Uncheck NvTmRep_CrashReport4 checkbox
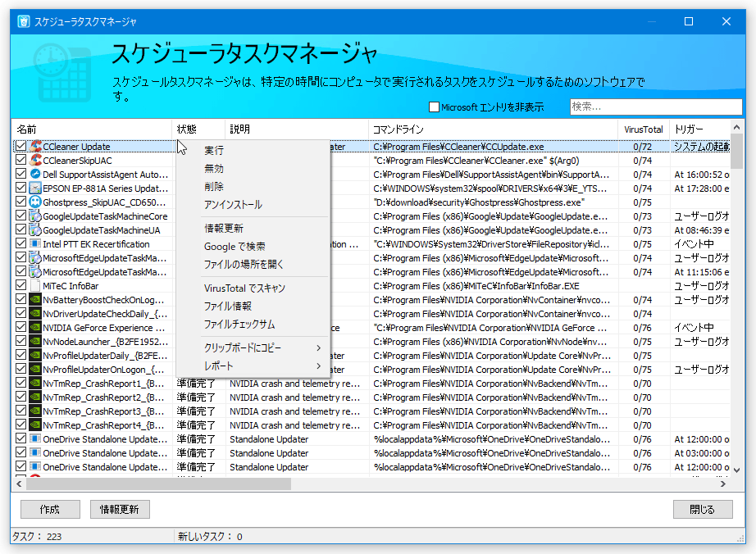756x554 pixels. pos(20,425)
